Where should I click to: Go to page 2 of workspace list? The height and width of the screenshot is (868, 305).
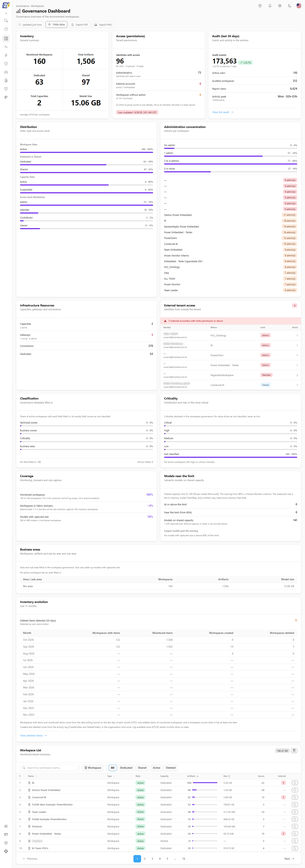tap(144, 859)
